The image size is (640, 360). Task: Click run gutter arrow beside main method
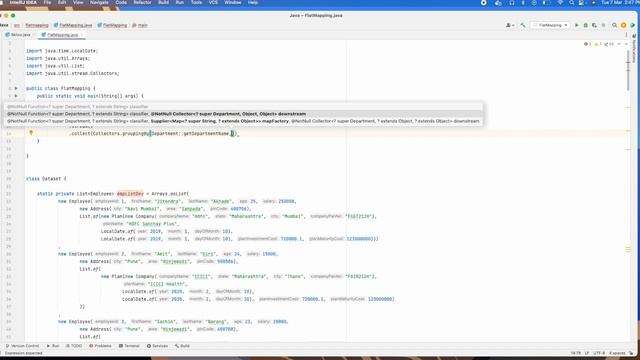point(16,96)
